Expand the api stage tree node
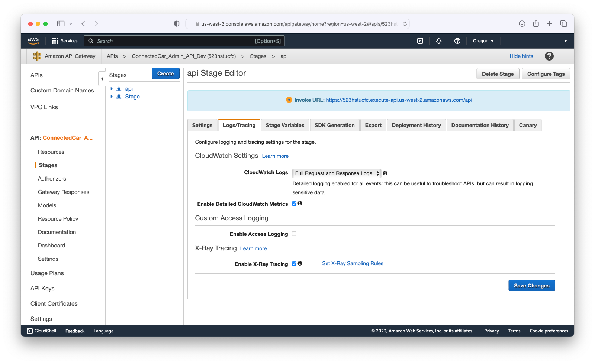595x364 pixels. coord(112,89)
